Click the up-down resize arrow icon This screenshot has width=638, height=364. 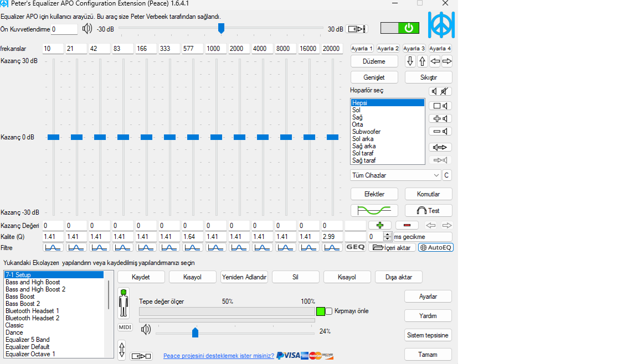[122, 350]
